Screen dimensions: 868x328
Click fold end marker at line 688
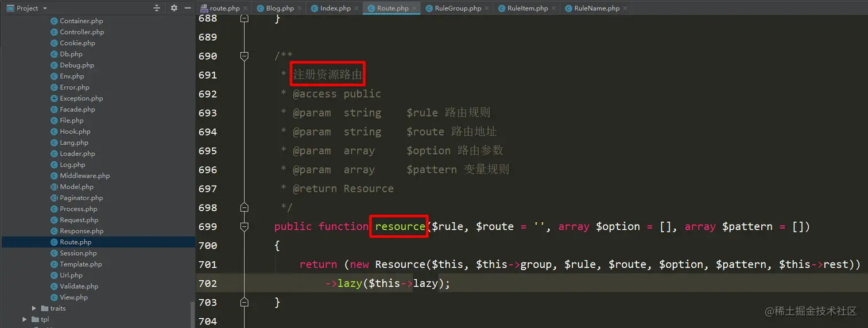click(x=244, y=18)
